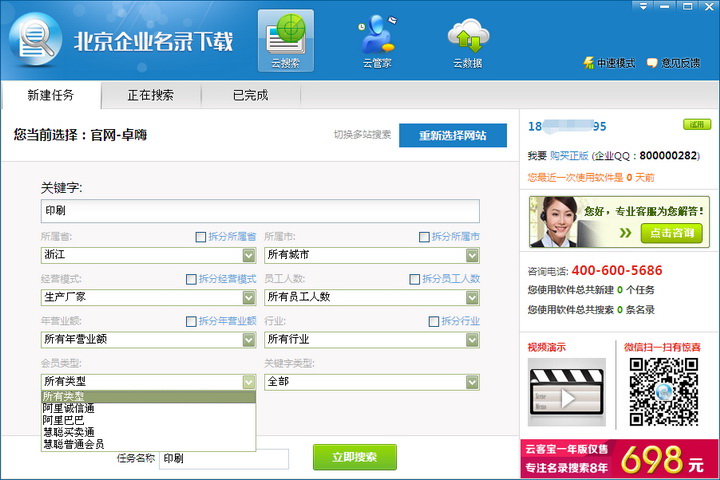Open the 云管家 cloud manager icon
This screenshot has width=720, height=480.
[x=376, y=36]
